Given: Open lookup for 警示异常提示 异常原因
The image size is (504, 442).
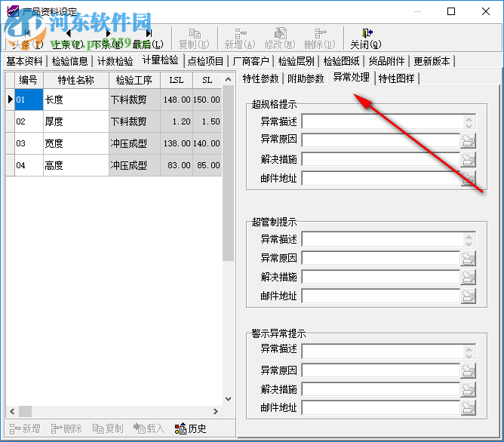Looking at the screenshot, I should click(x=468, y=370).
